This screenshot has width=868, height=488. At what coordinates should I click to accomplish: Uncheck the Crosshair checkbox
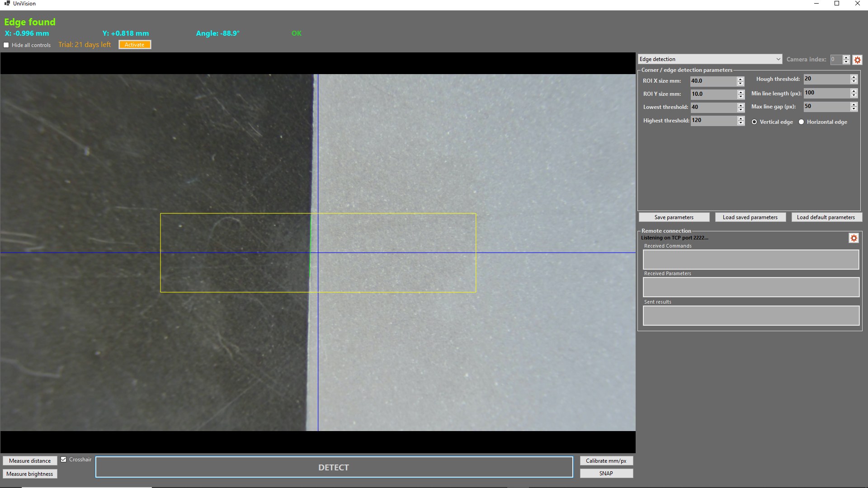coord(64,460)
